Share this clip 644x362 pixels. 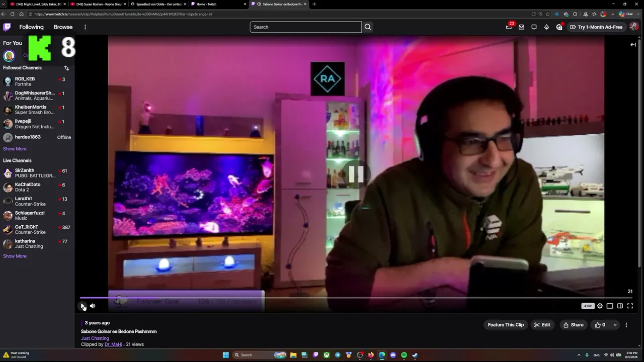(x=573, y=325)
